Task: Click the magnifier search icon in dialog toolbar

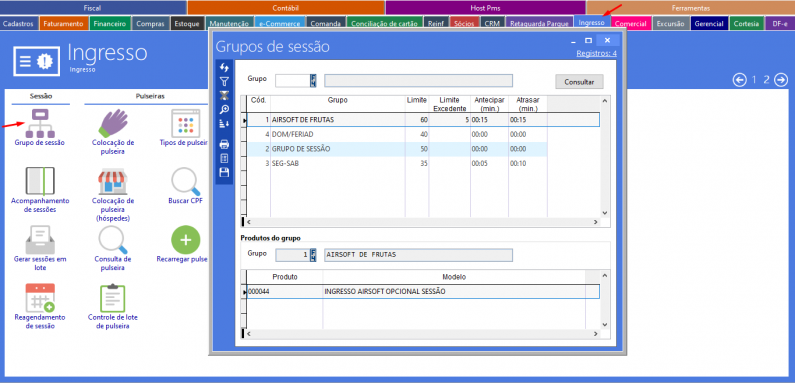Action: (224, 109)
